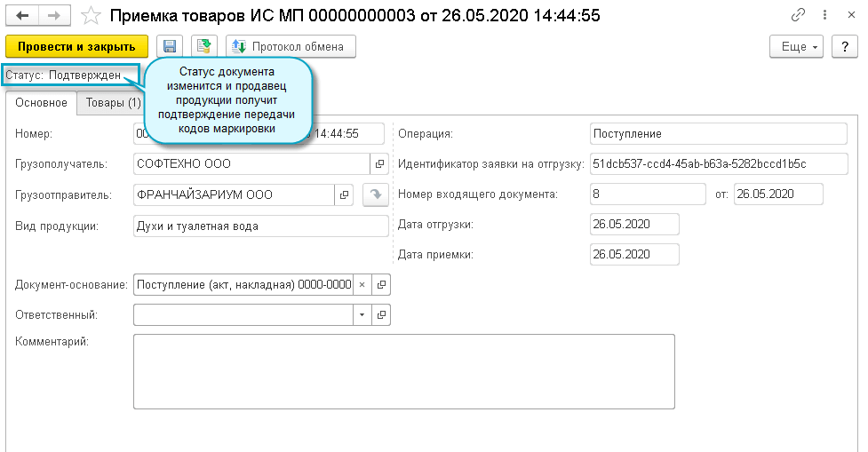868x452 pixels.
Task: Click the back navigation arrow
Action: click(22, 16)
